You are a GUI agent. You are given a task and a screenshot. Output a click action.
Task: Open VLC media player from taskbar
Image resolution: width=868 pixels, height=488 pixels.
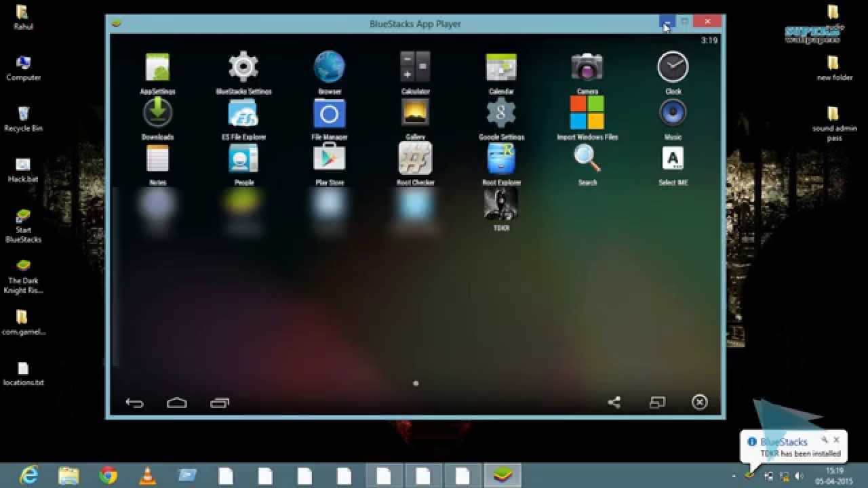(x=147, y=475)
